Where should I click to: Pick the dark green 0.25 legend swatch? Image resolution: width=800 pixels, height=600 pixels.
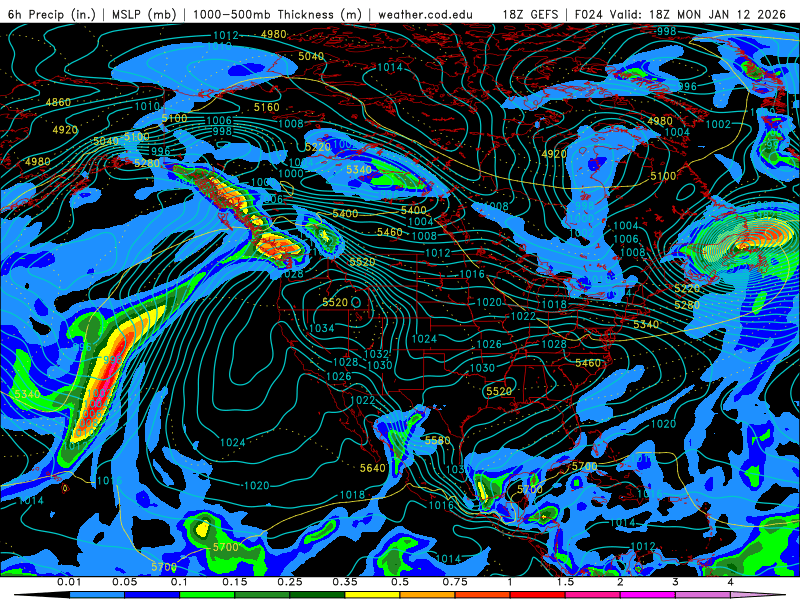tap(317, 595)
